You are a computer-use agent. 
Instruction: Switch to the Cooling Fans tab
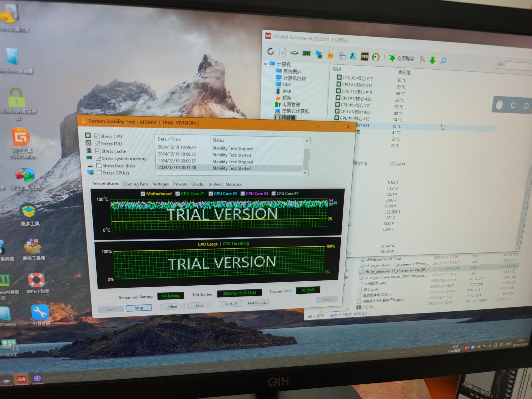[x=136, y=184]
